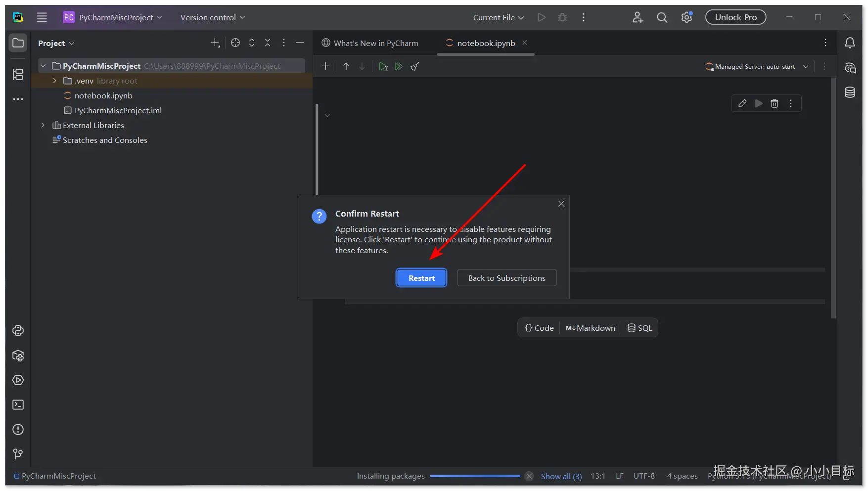Viewport: 868px width, 491px height.
Task: Add a Code cell
Action: tap(539, 328)
